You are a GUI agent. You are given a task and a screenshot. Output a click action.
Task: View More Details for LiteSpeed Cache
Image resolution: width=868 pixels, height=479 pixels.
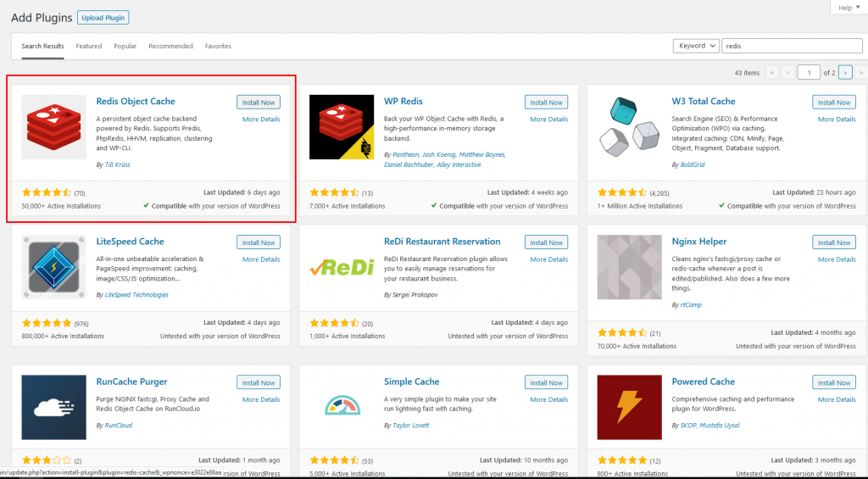coord(261,259)
